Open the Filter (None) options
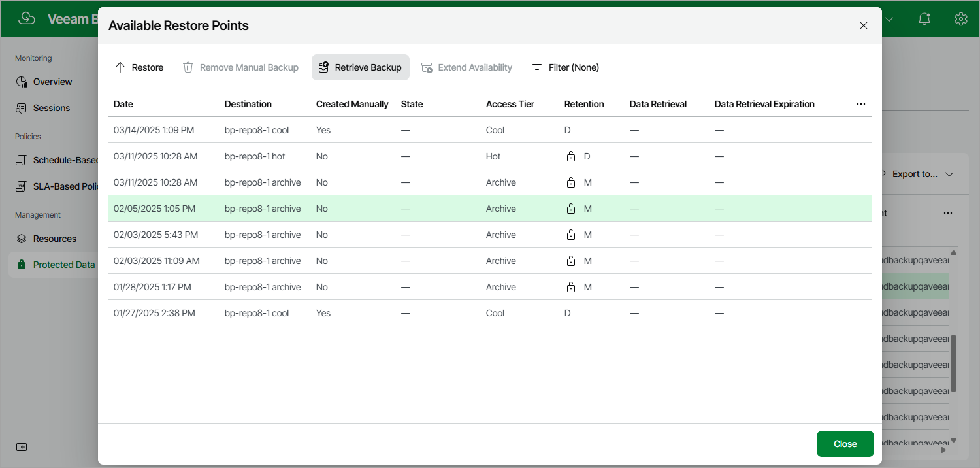980x468 pixels. click(x=565, y=67)
